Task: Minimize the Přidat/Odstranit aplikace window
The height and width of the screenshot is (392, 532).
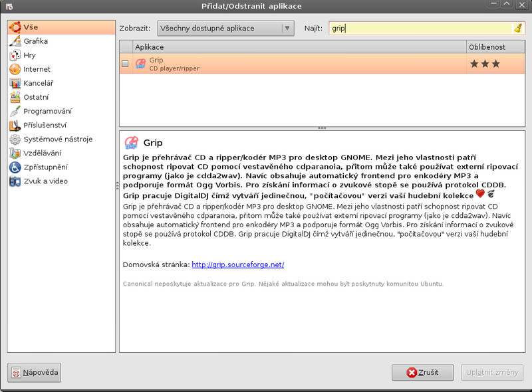Action: [493, 5]
